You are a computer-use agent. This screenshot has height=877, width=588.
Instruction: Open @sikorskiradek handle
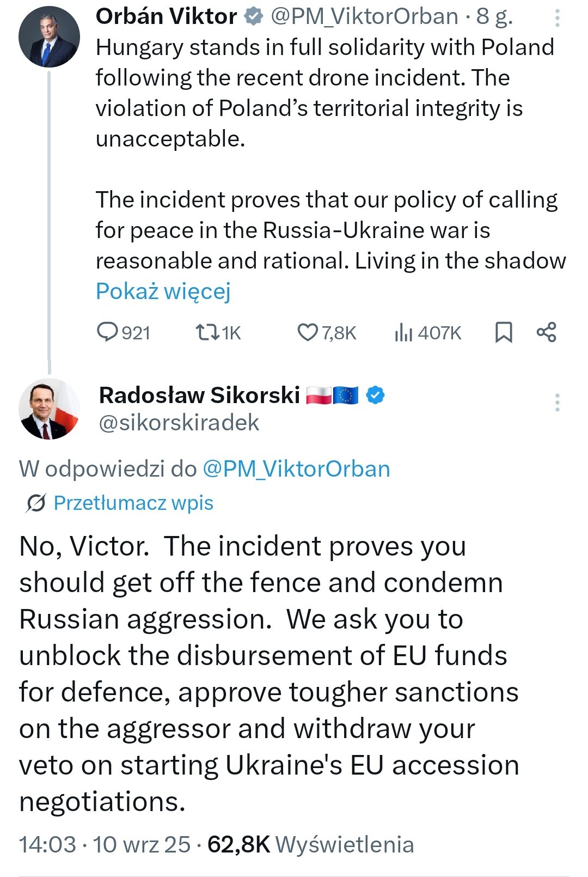click(179, 423)
